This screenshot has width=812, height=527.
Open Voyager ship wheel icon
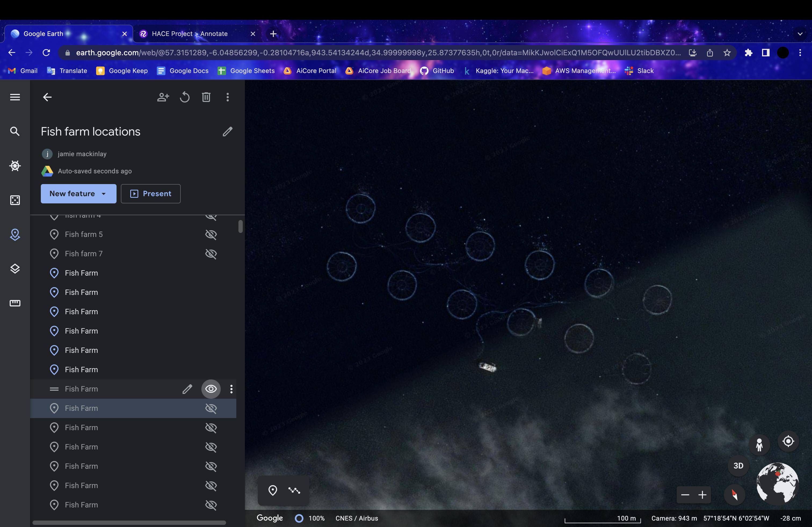coord(15,166)
